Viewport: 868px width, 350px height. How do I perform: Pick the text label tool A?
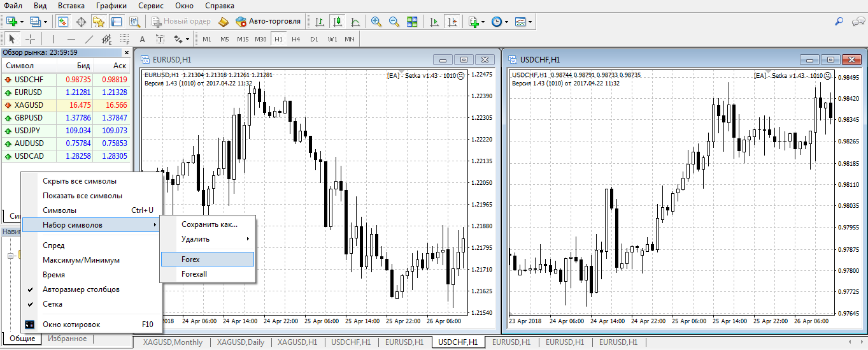coord(143,39)
